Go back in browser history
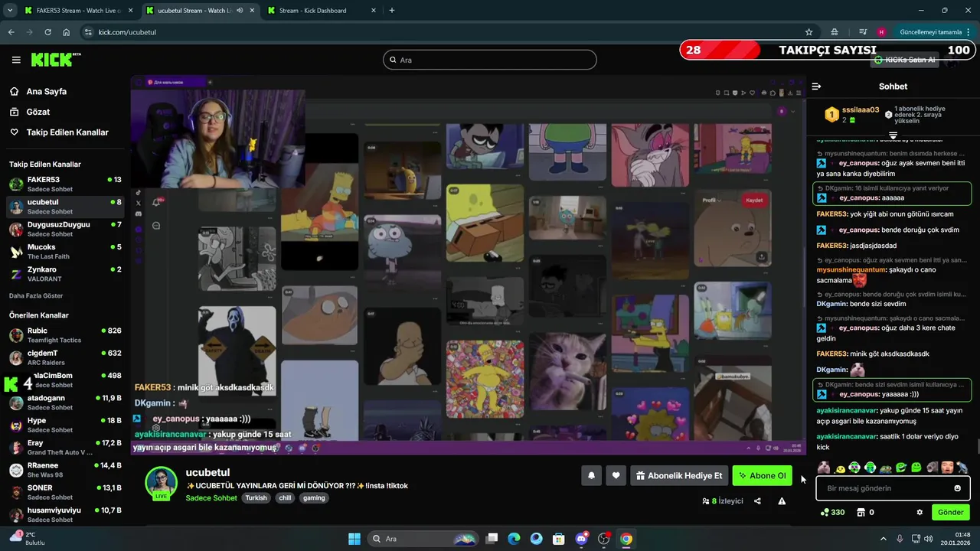Viewport: 980px width, 551px height. [x=11, y=32]
